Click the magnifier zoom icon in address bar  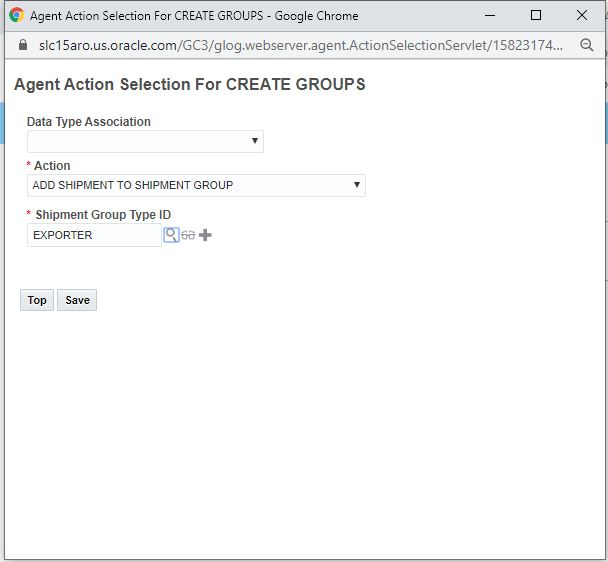pyautogui.click(x=587, y=46)
